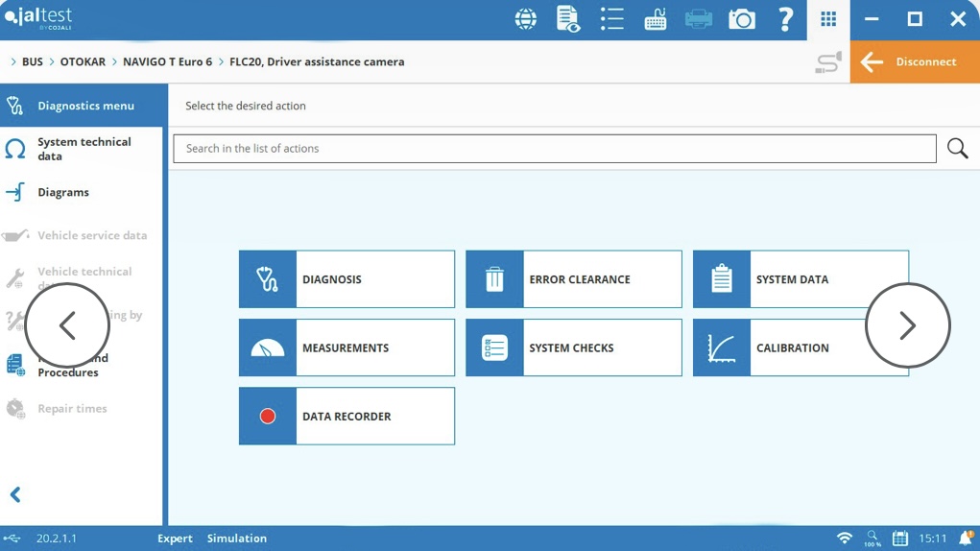Viewport: 980px width, 551px height.
Task: Click the stethoscope icon beside Diagnostics menu
Action: (x=15, y=106)
